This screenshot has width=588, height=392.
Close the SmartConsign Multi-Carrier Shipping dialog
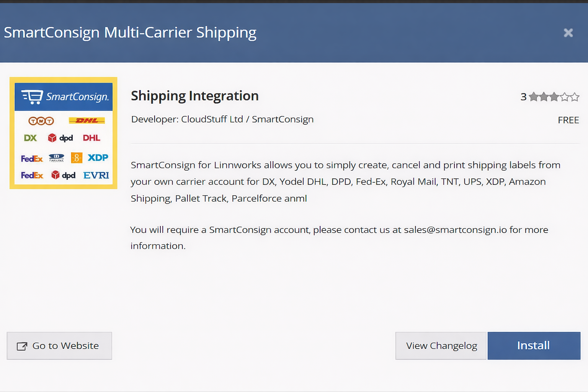pos(568,33)
